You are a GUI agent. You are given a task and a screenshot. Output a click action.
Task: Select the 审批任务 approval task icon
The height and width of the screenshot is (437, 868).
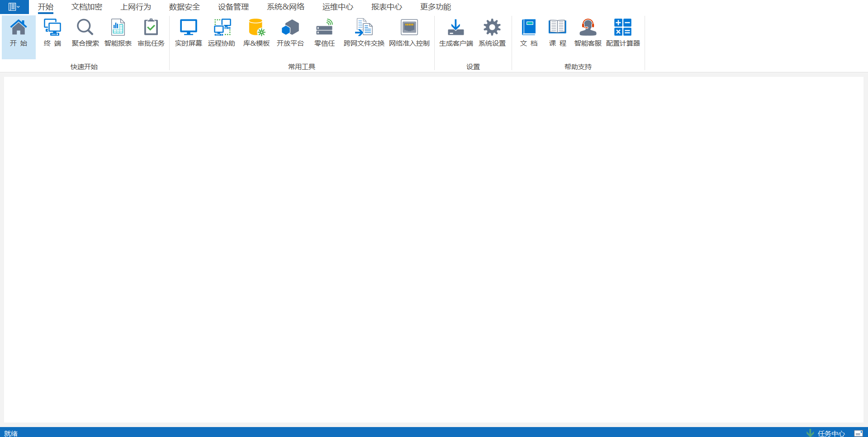151,28
